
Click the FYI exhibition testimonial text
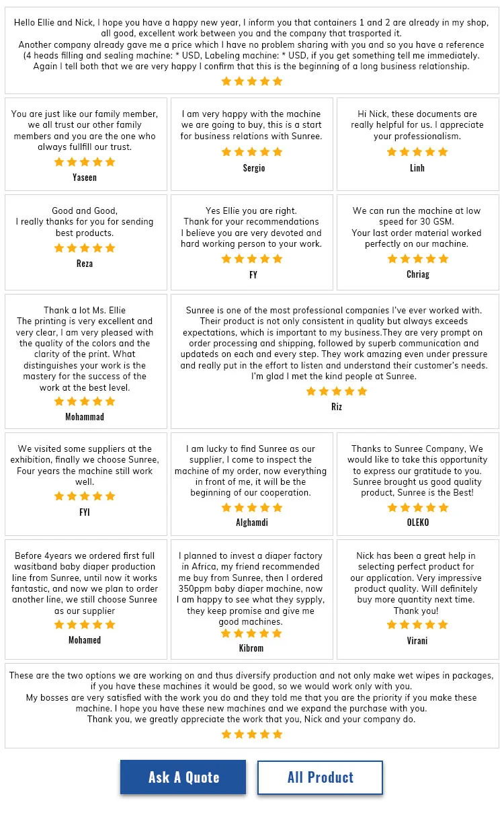85,465
